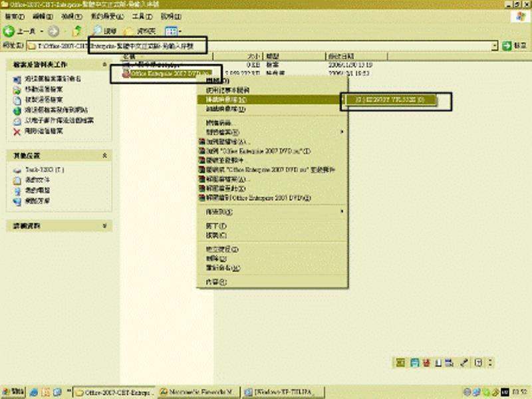Open My Computer in Other Places
The width and height of the screenshot is (532, 399).
pos(37,190)
